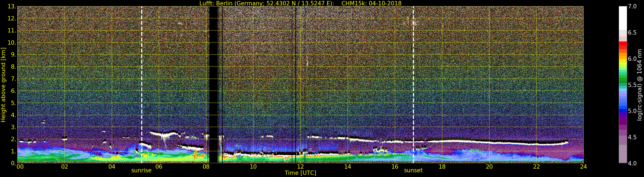
Task: Click the black data gap after 08 UTC
Action: (214, 85)
